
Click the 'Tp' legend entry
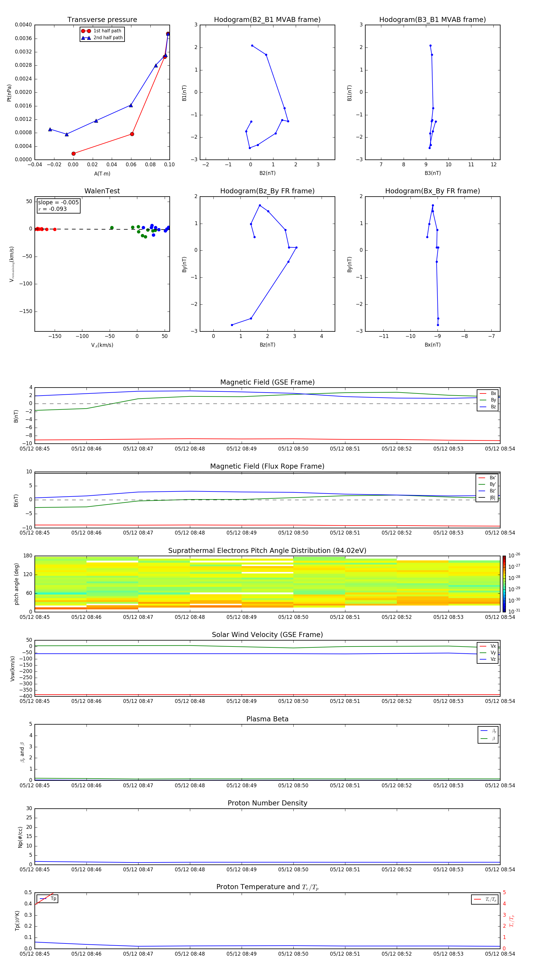point(48,899)
